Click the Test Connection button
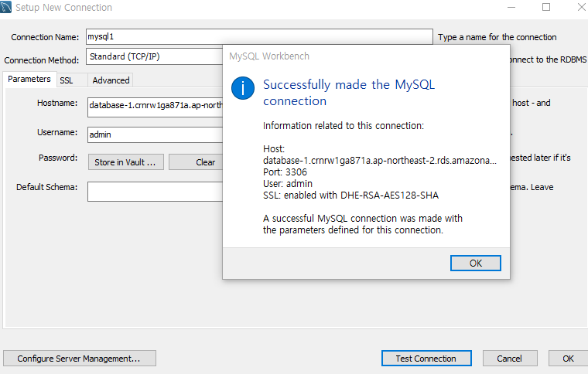This screenshot has height=374, width=588. [426, 359]
